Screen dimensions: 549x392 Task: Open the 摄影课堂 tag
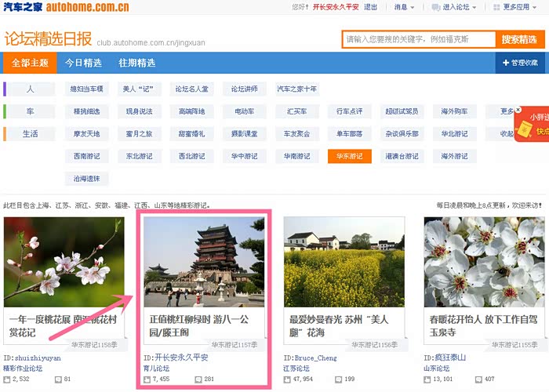coord(244,134)
